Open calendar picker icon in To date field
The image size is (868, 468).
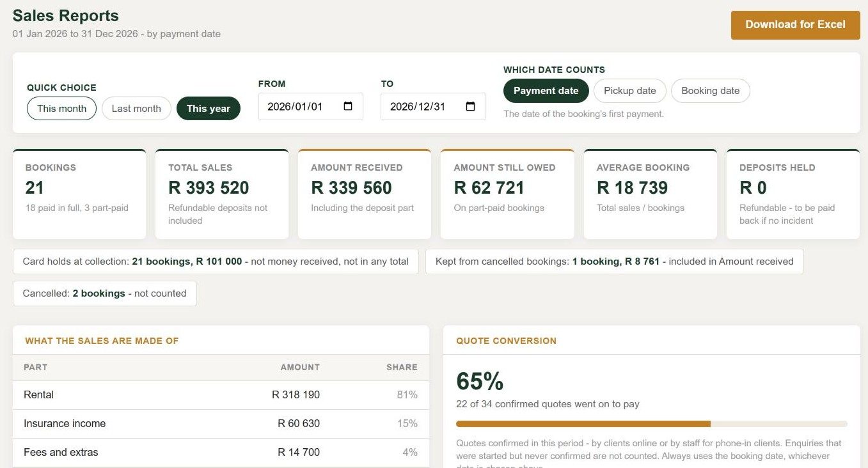(470, 107)
